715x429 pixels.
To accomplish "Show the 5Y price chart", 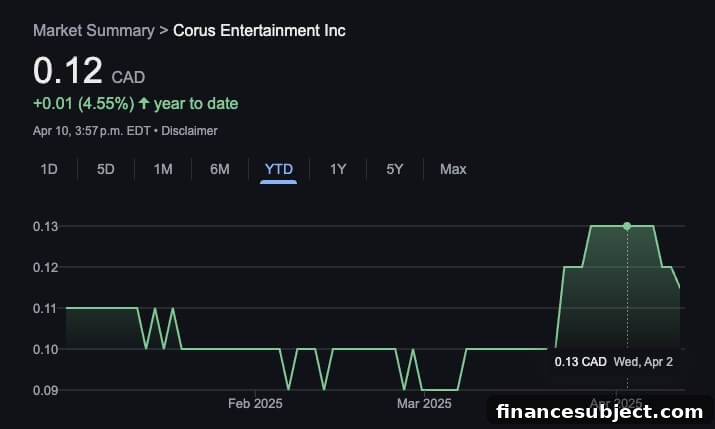I will coord(394,170).
